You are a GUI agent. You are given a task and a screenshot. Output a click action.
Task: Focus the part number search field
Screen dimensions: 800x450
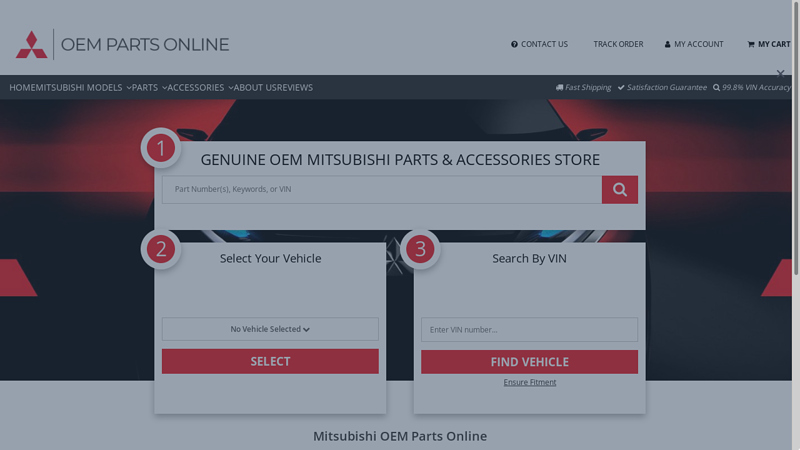(382, 190)
